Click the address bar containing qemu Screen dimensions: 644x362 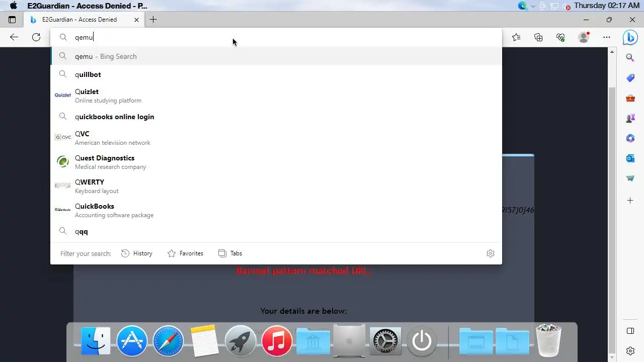276,37
